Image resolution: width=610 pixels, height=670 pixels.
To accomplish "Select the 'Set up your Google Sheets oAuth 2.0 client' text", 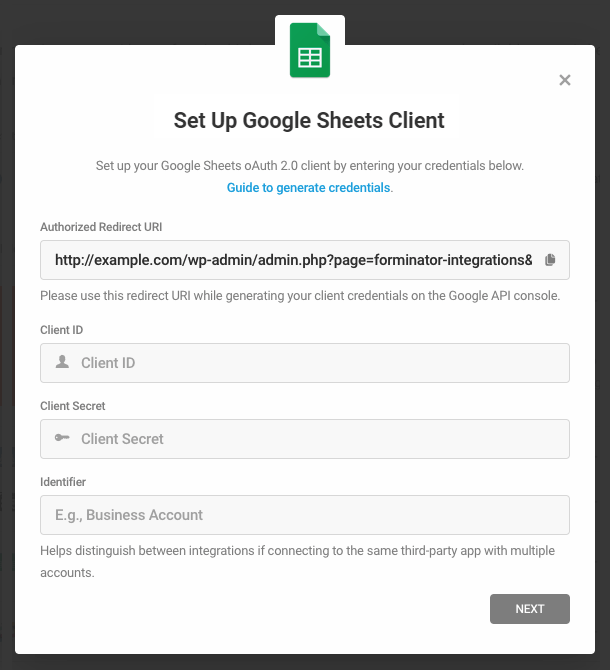I will point(310,166).
